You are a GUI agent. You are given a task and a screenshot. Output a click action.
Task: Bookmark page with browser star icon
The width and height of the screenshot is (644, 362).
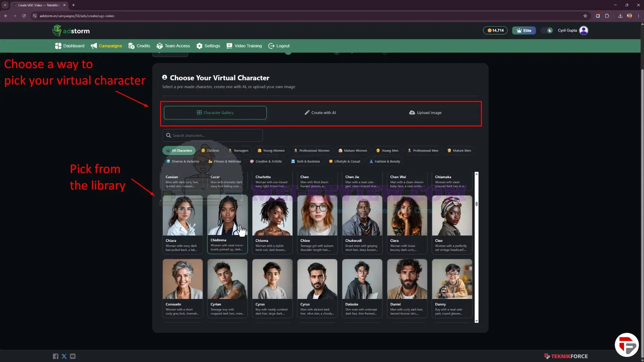pos(585,16)
